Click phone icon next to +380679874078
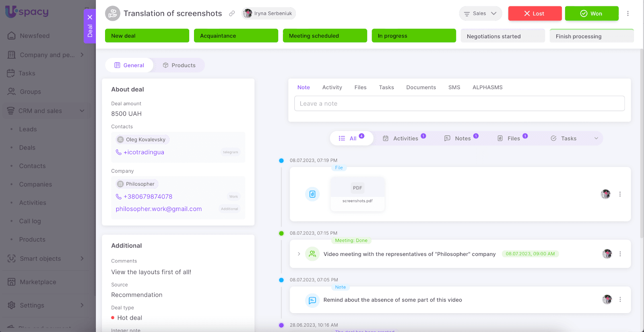The height and width of the screenshot is (332, 644). coord(119,197)
